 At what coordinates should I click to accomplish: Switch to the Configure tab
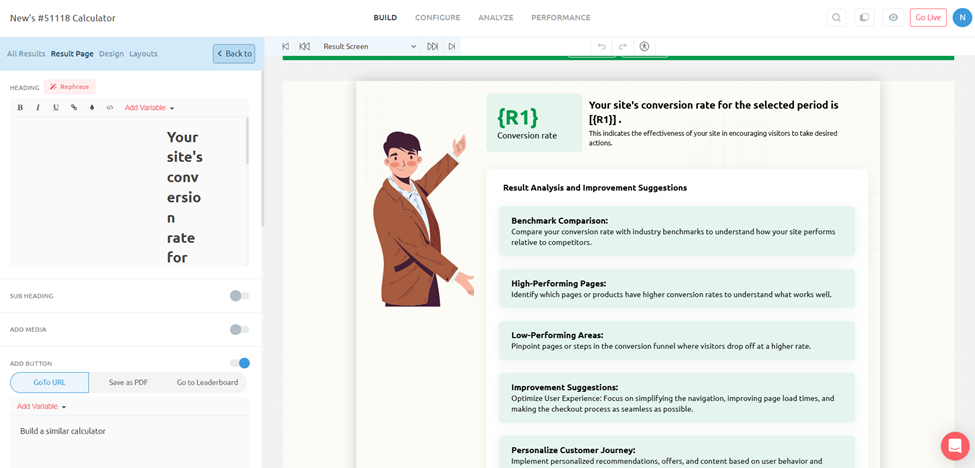click(x=437, y=18)
